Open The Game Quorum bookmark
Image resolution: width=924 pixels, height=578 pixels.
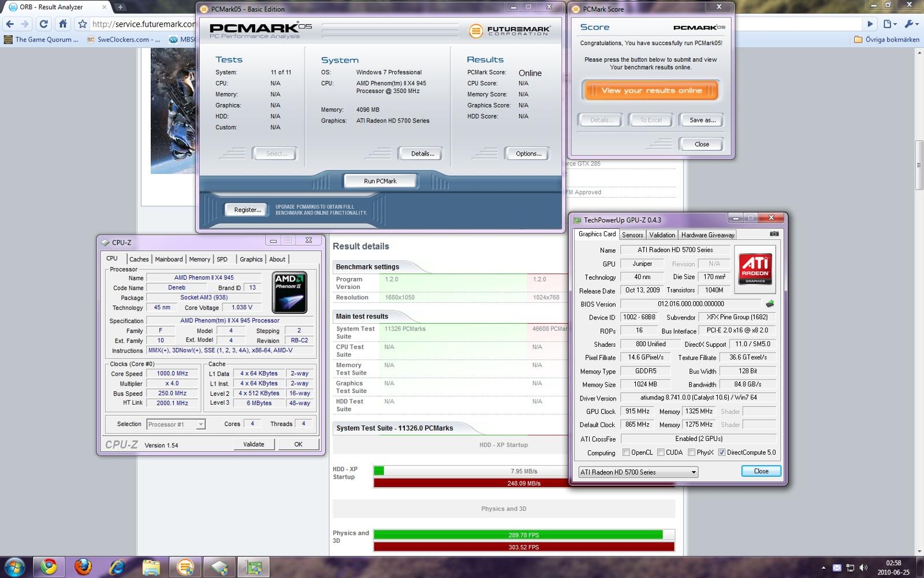pos(41,39)
